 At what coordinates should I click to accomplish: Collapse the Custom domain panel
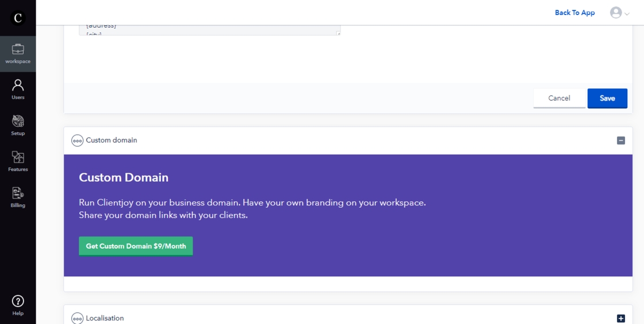click(x=620, y=140)
